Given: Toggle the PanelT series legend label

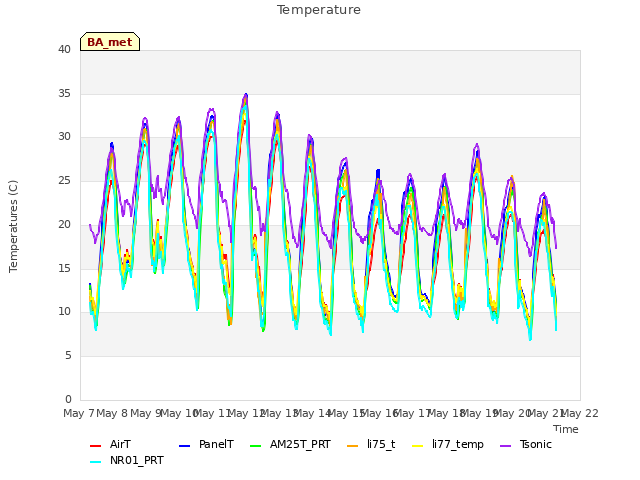Looking at the screenshot, I should [216, 444].
